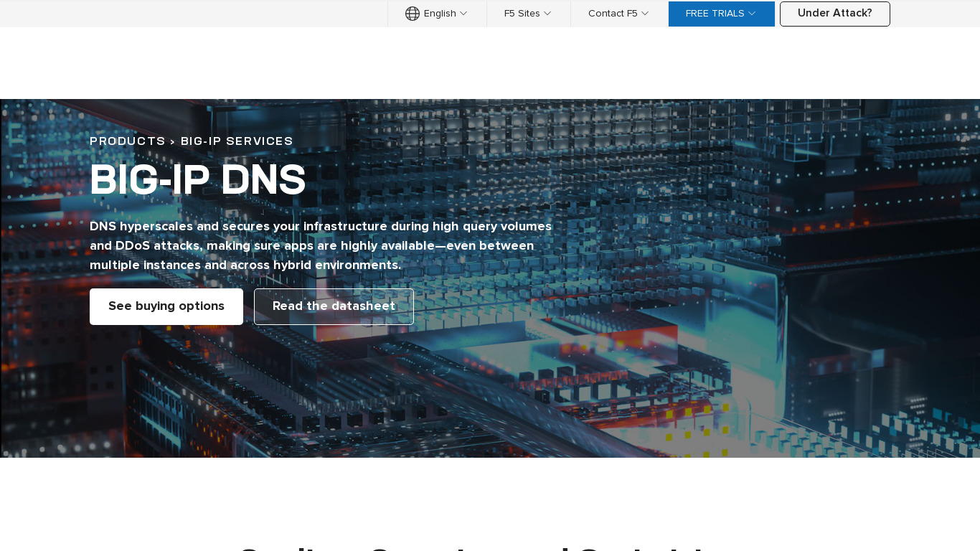The width and height of the screenshot is (980, 551).
Task: Open the Contact F5 dropdown
Action: [x=618, y=14]
